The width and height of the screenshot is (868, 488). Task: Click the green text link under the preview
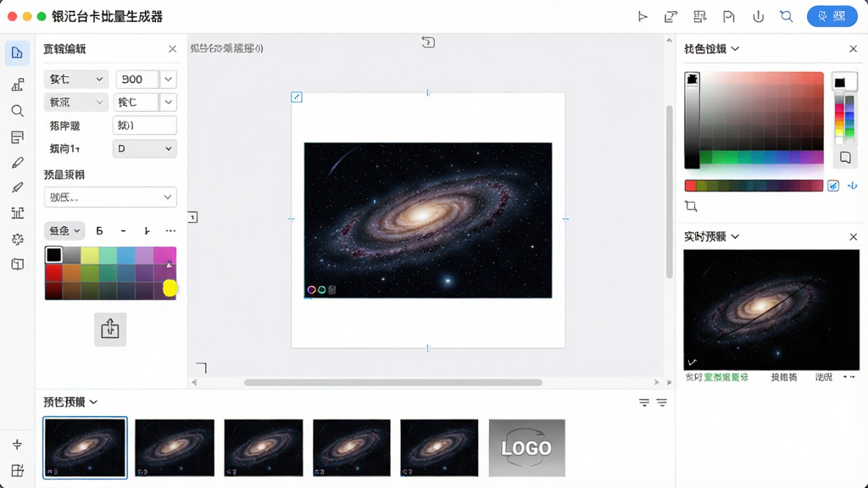pos(726,377)
